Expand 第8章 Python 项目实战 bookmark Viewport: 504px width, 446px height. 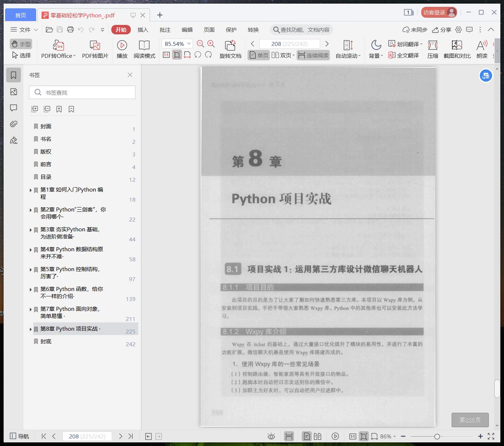31,329
